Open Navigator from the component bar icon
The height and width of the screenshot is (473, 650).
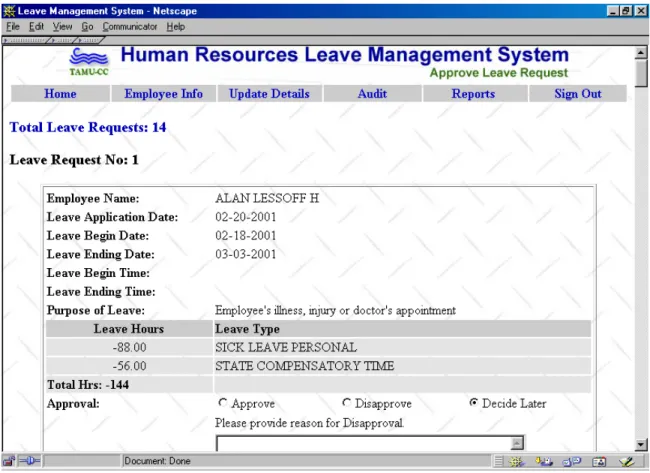click(x=517, y=461)
